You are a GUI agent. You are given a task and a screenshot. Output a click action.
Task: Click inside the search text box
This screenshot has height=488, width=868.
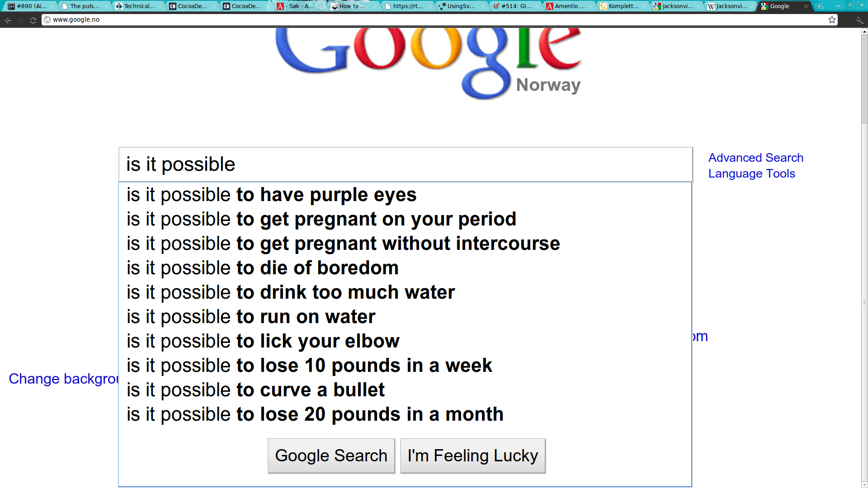point(405,164)
